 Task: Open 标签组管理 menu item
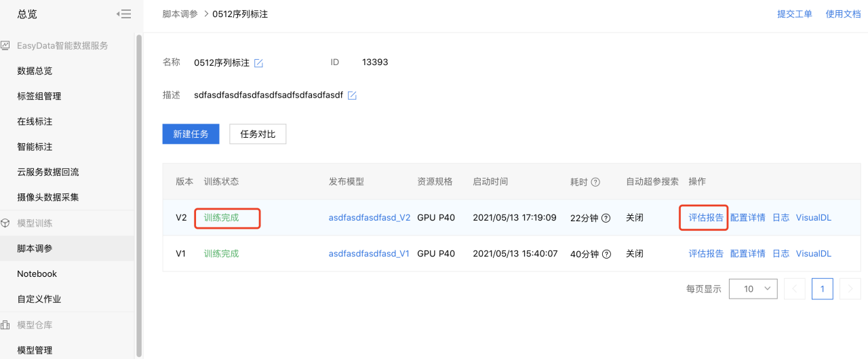(x=39, y=96)
